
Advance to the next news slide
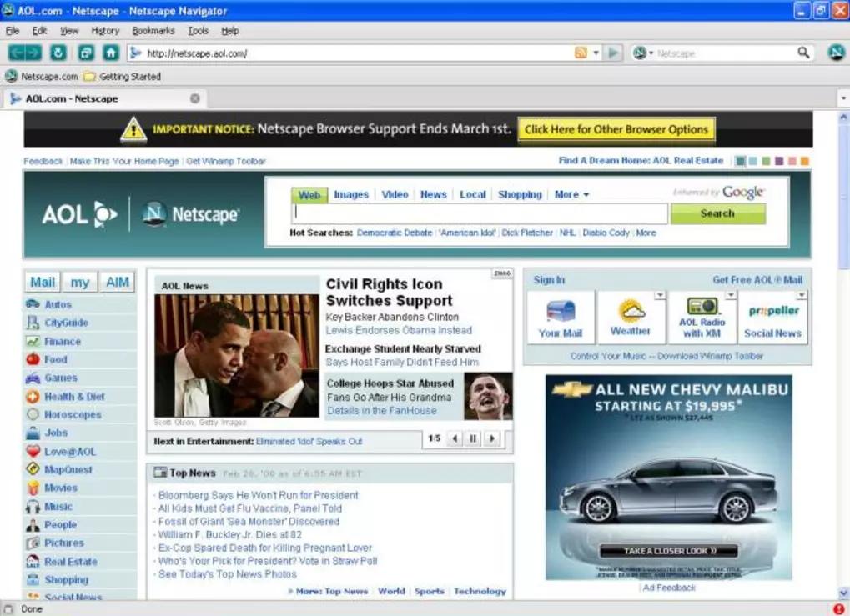click(491, 438)
